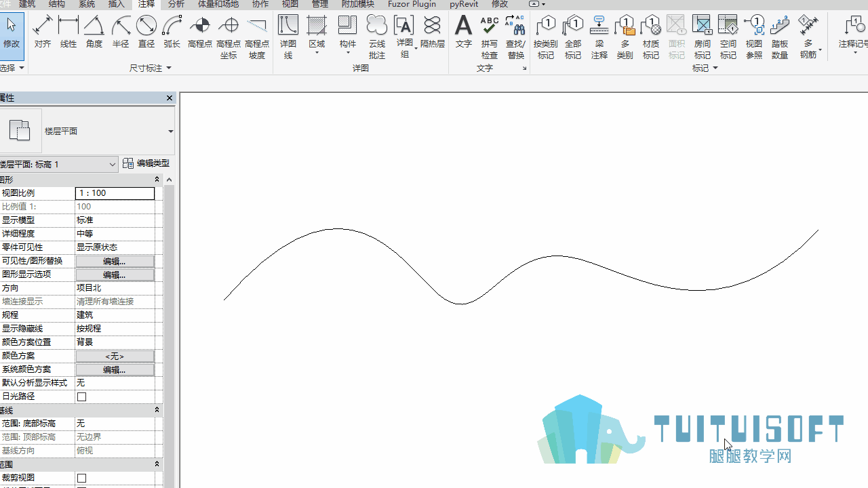Open the 体量和场地 ribbon tab
The width and height of the screenshot is (868, 488).
(218, 4)
